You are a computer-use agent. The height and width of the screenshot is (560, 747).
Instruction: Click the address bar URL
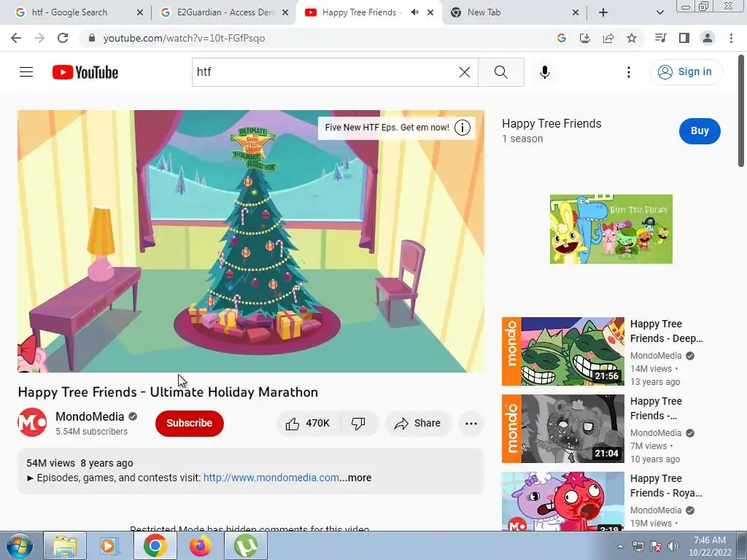pos(184,38)
